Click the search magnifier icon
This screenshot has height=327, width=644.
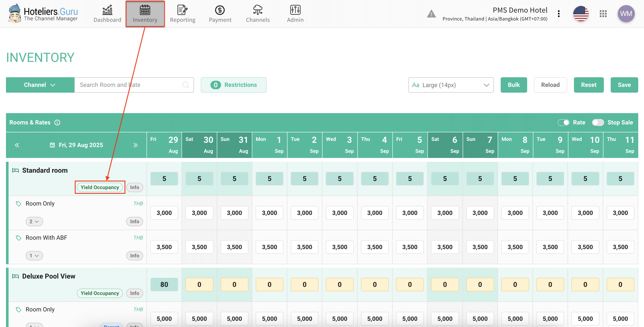click(186, 85)
